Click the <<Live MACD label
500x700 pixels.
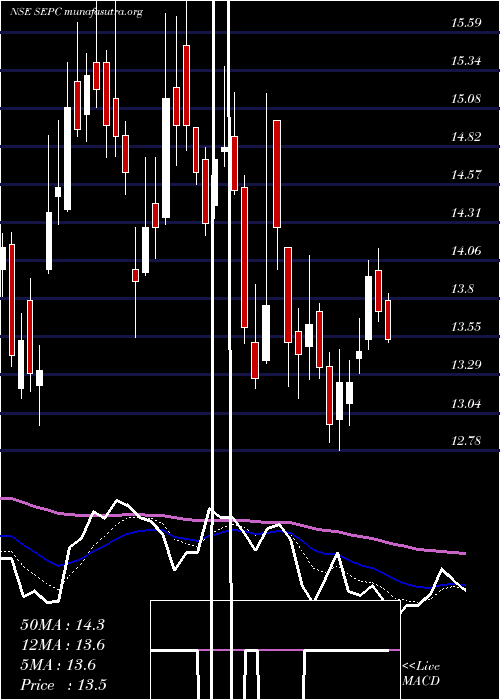pos(421,674)
